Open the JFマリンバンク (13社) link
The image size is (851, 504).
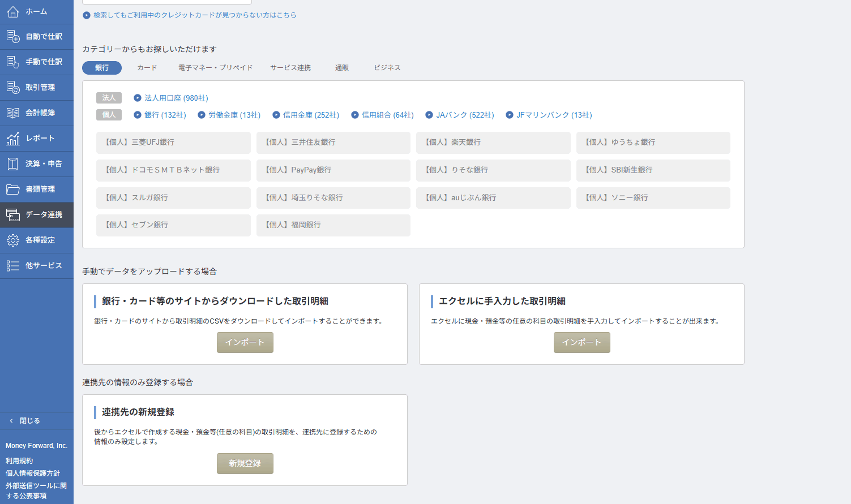point(554,115)
